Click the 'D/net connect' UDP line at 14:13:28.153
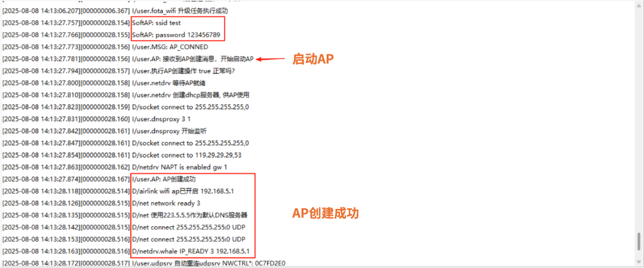This screenshot has height=268, width=644. (124, 239)
